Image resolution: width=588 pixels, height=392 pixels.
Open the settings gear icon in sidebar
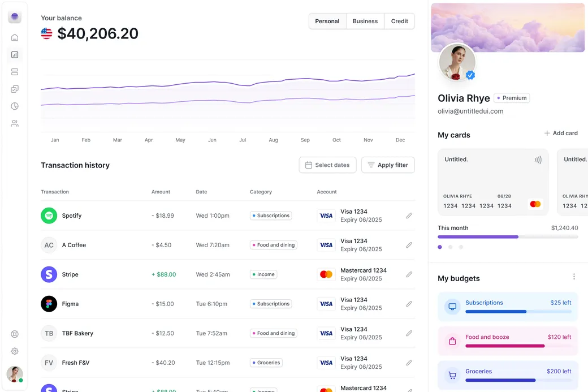(x=15, y=351)
